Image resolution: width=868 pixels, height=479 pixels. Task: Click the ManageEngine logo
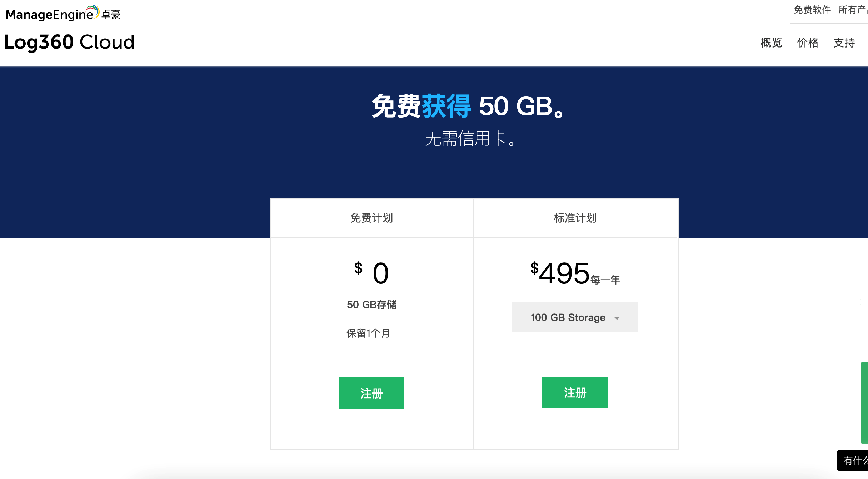click(63, 13)
